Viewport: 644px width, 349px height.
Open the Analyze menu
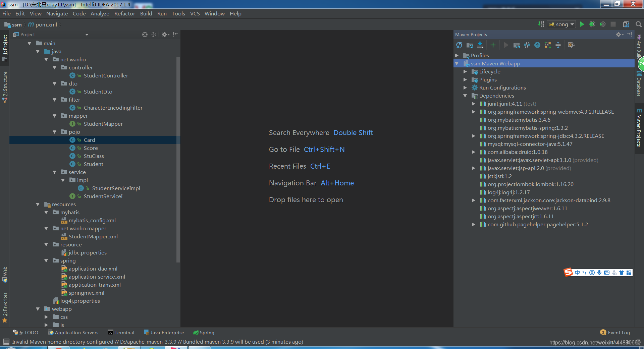(100, 13)
